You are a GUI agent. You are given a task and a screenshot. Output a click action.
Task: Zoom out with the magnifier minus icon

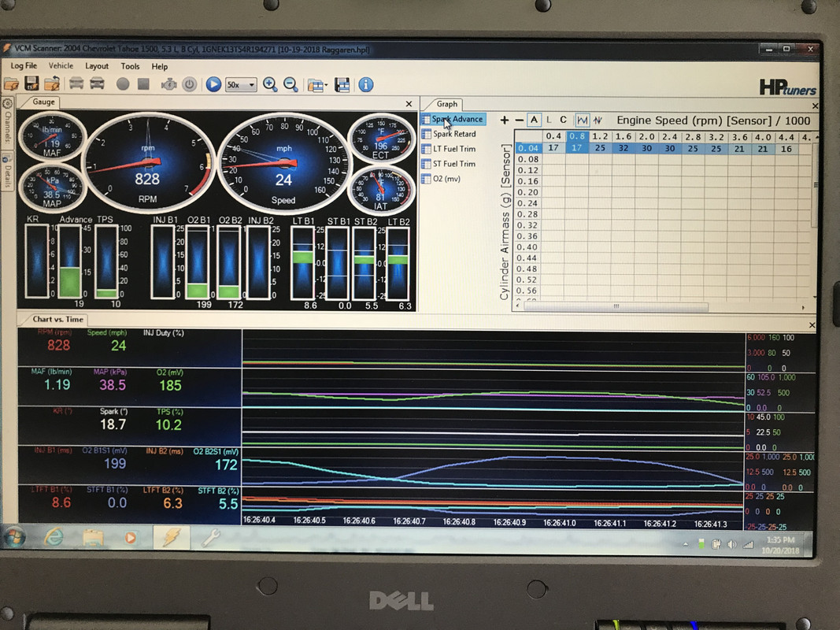click(290, 84)
